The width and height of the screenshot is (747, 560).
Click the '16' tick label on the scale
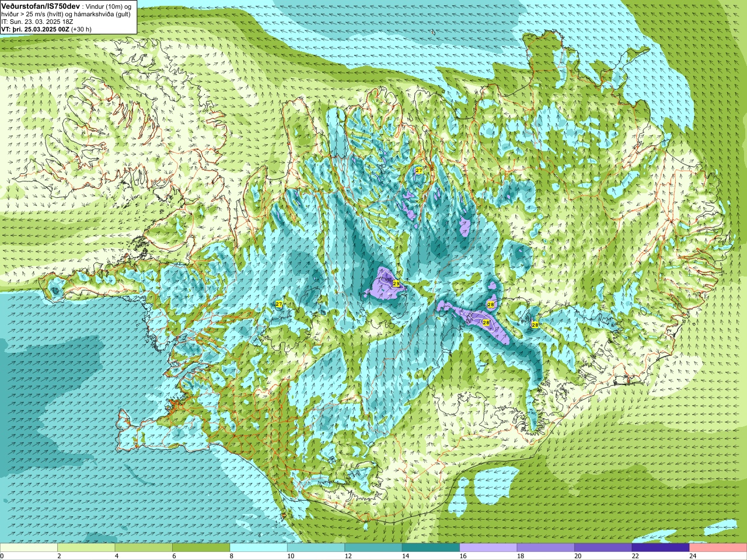click(x=462, y=556)
